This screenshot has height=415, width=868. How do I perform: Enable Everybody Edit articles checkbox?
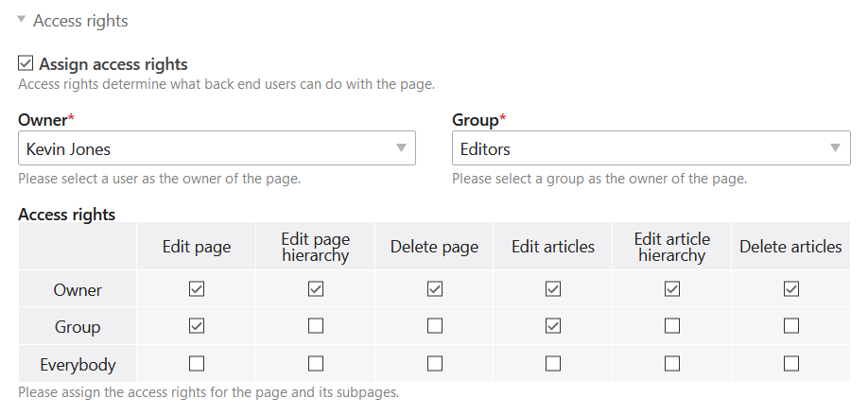coord(553,364)
